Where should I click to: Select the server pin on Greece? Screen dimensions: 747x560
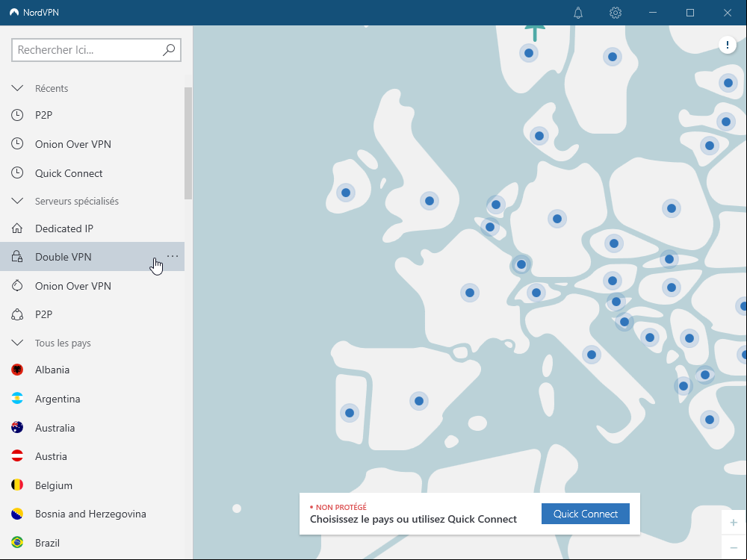click(x=710, y=420)
